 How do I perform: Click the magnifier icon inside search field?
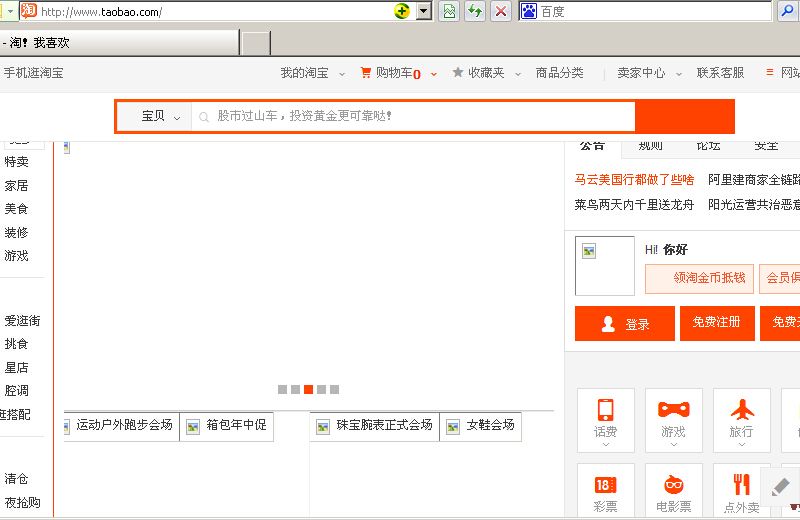(204, 117)
